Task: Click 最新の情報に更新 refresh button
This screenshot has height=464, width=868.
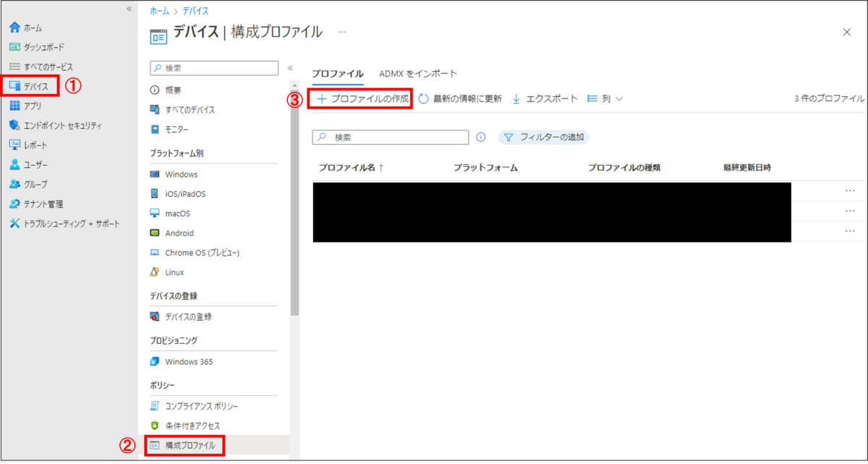Action: [460, 98]
